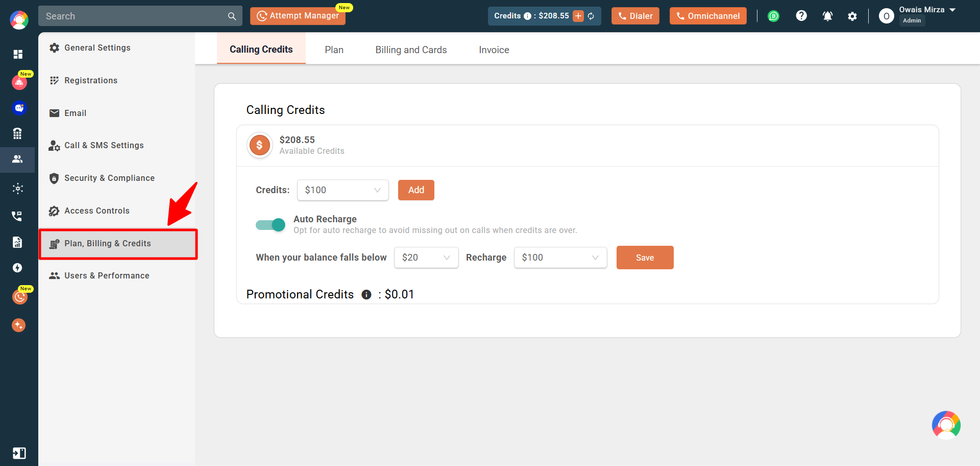
Task: Click the Search input field
Action: pyautogui.click(x=140, y=16)
